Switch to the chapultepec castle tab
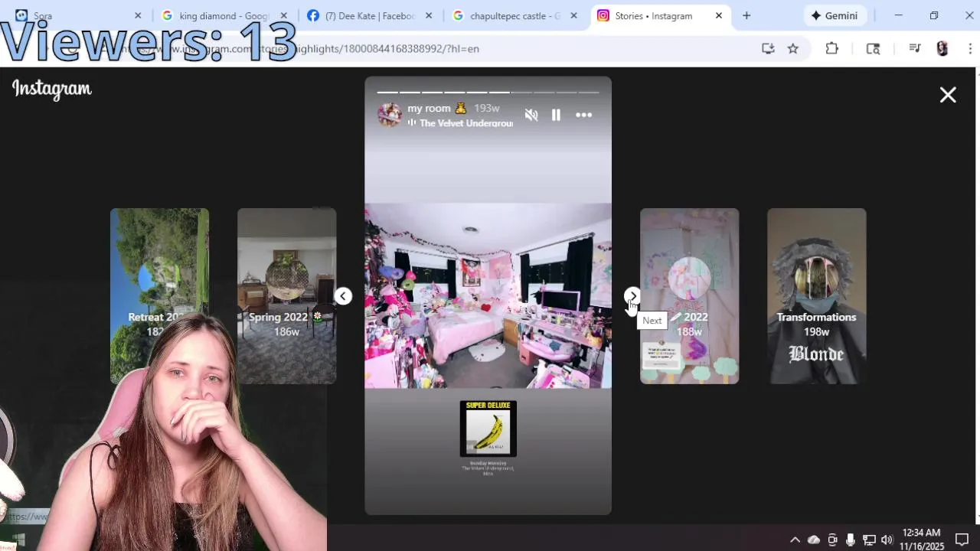 pos(514,15)
